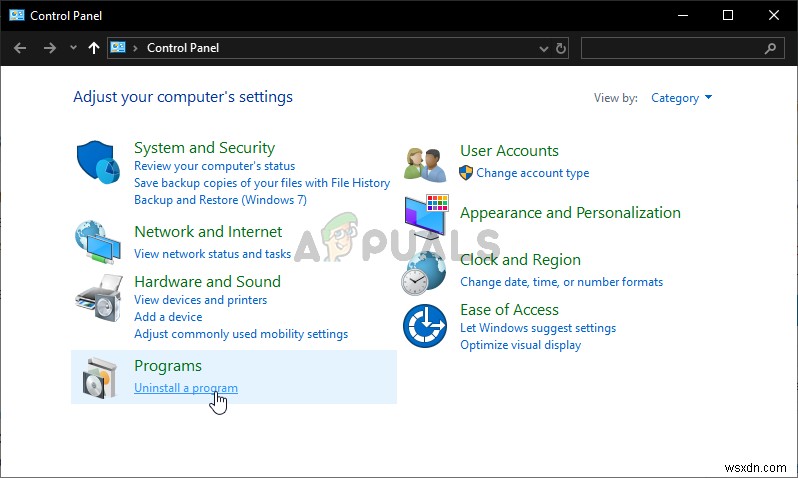Select Change date, time, or number formats
The height and width of the screenshot is (478, 798).
tap(561, 282)
